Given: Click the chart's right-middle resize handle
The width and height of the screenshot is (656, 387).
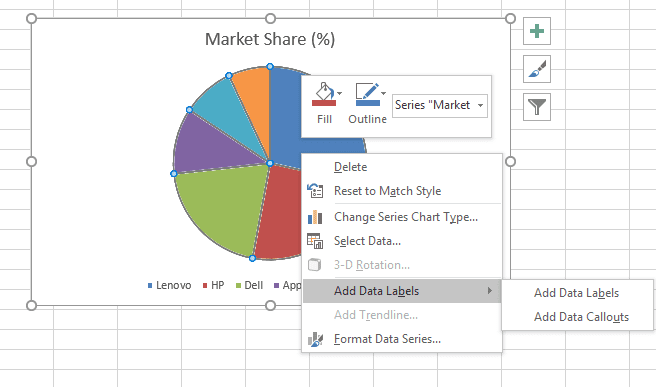Looking at the screenshot, I should tap(510, 161).
